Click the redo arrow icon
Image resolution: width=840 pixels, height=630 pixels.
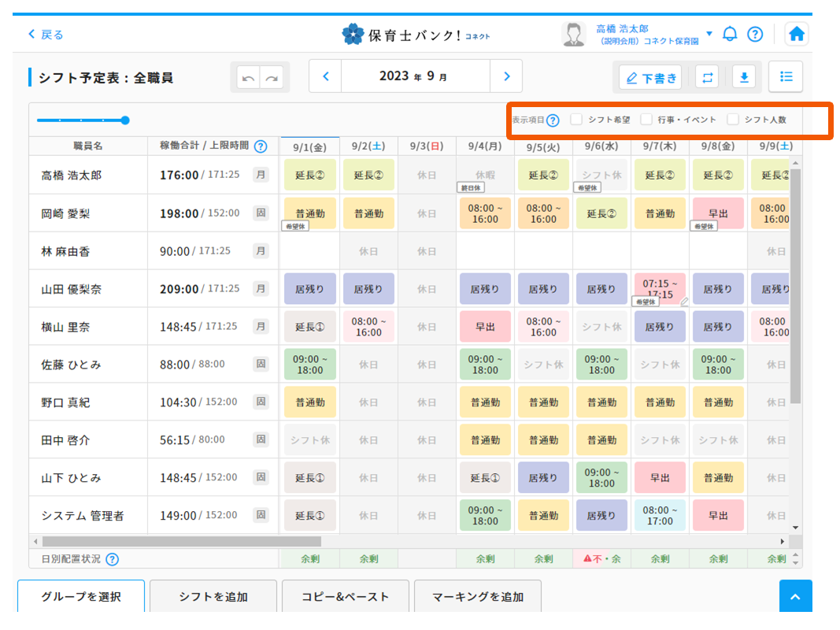[272, 78]
